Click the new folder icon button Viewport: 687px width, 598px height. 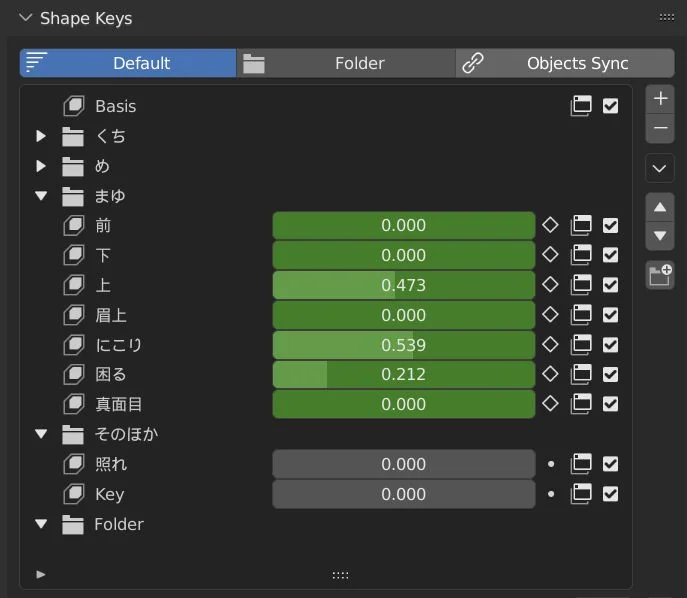(x=660, y=276)
